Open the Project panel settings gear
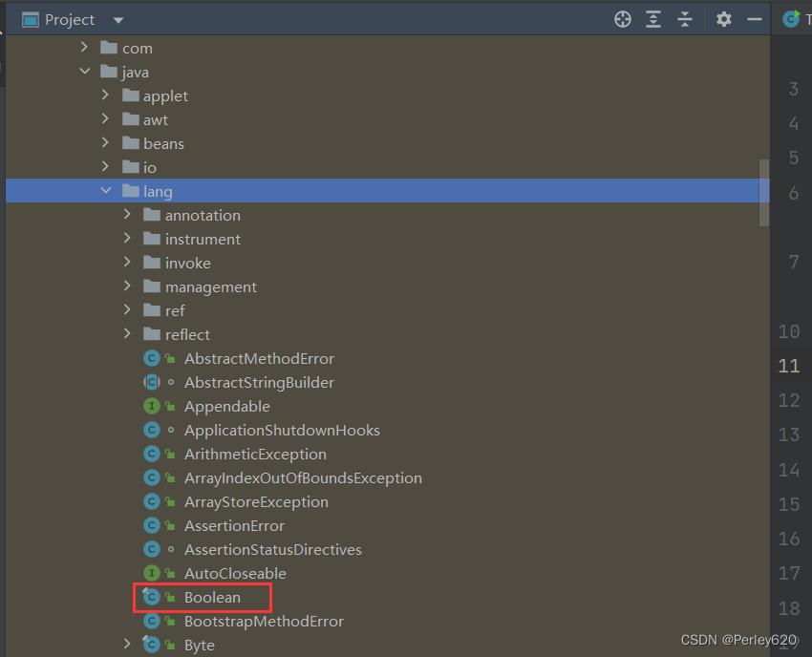Image resolution: width=812 pixels, height=657 pixels. (723, 20)
